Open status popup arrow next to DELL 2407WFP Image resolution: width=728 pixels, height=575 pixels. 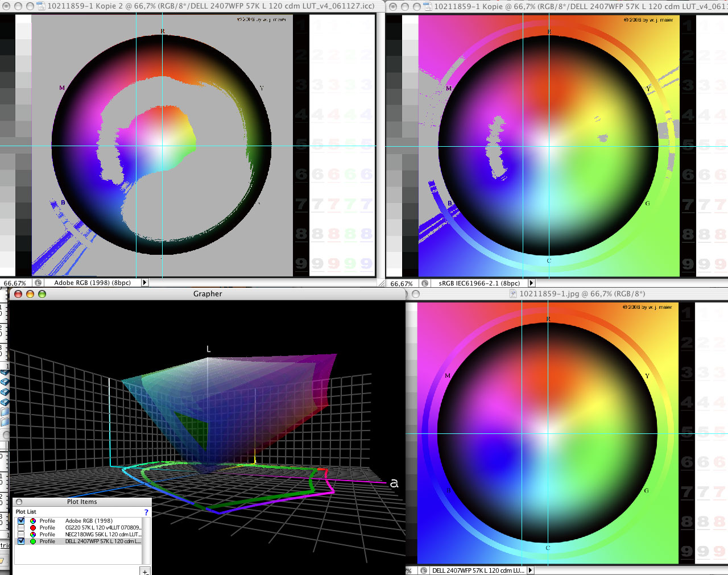pyautogui.click(x=531, y=570)
